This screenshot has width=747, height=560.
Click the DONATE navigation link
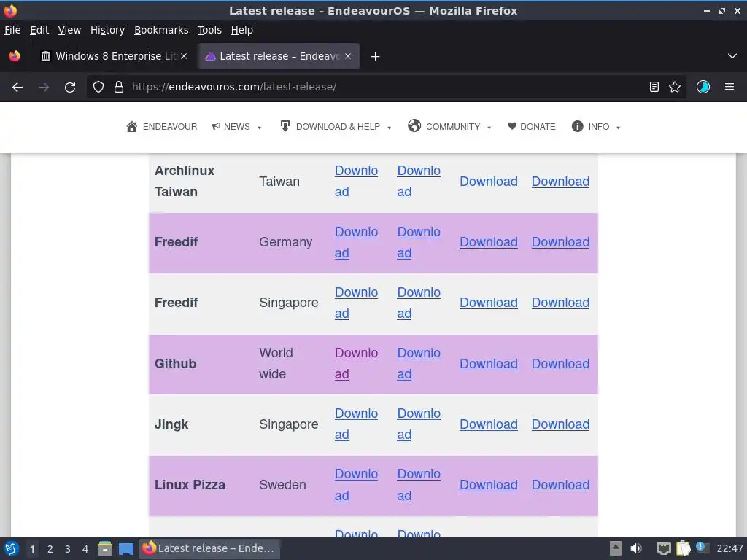point(538,127)
